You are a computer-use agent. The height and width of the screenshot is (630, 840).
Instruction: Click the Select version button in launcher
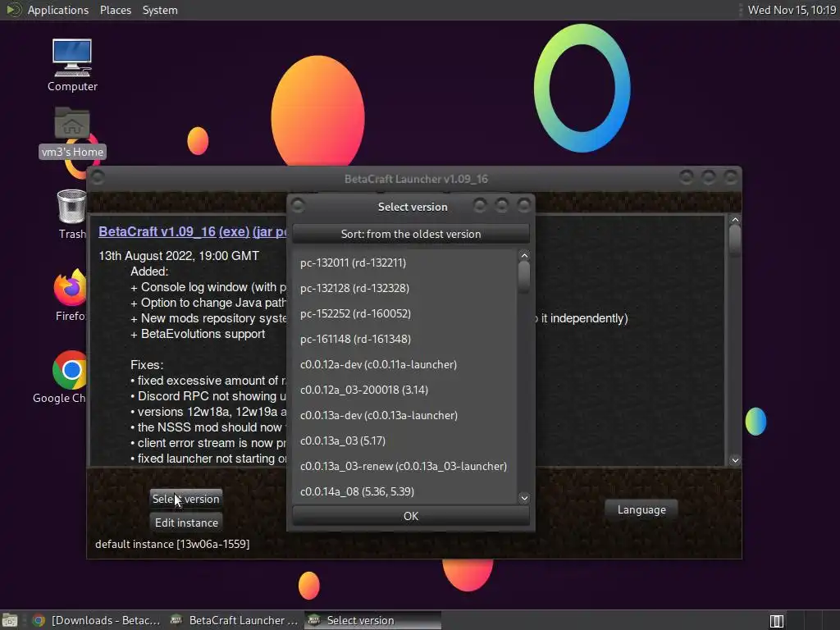pos(186,499)
